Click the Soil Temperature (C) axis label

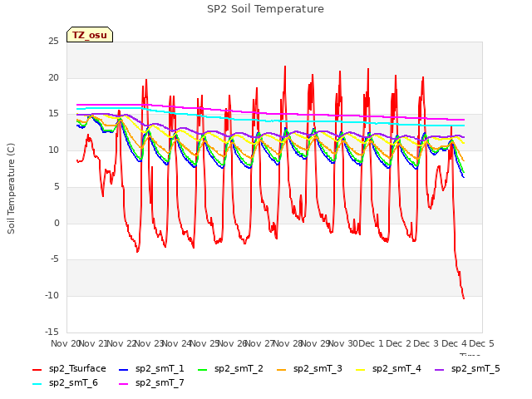coord(11,189)
